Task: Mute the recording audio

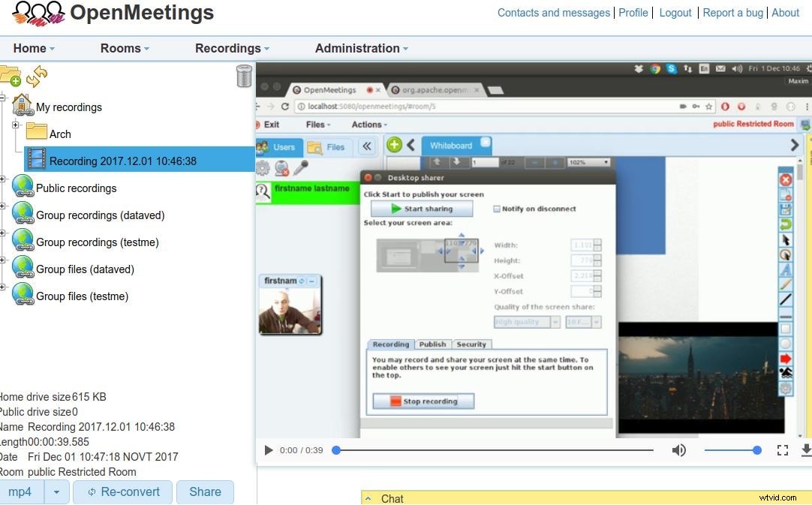Action: (678, 450)
